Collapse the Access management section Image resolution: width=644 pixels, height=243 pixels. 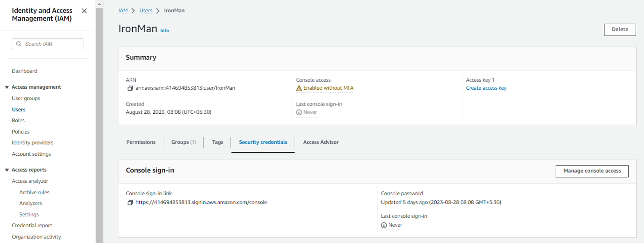pyautogui.click(x=6, y=87)
